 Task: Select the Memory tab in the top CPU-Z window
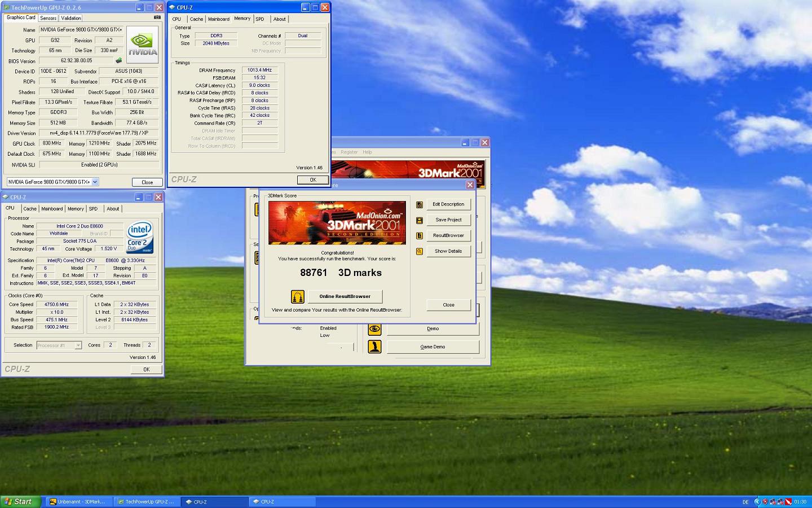(x=242, y=19)
